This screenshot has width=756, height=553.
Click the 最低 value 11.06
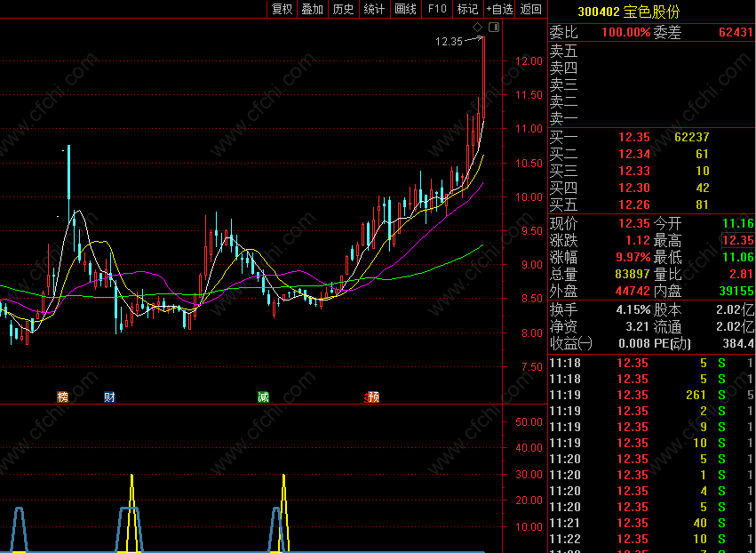[x=737, y=257]
